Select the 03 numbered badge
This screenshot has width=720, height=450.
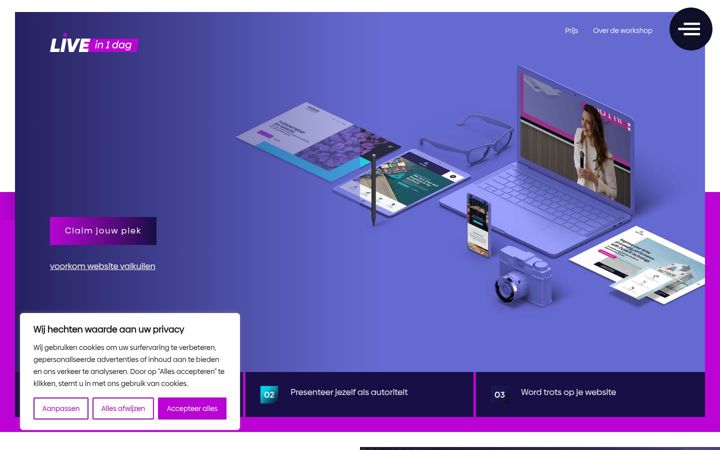500,394
